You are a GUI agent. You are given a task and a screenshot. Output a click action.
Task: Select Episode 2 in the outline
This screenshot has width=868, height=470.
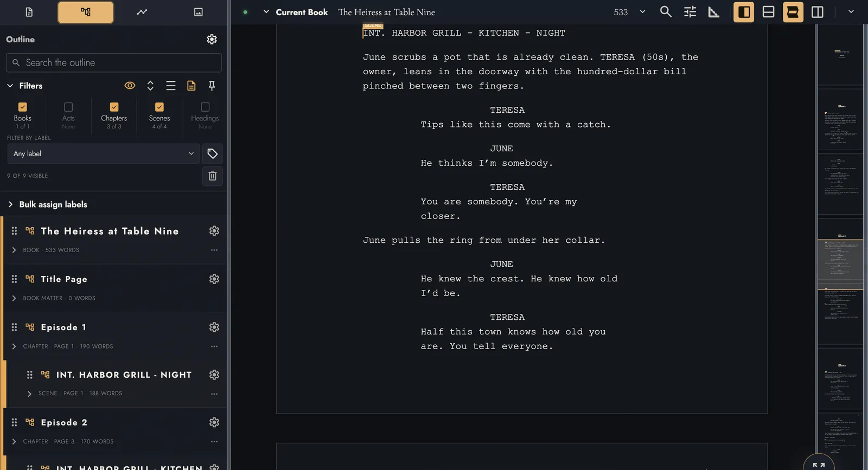pyautogui.click(x=64, y=423)
